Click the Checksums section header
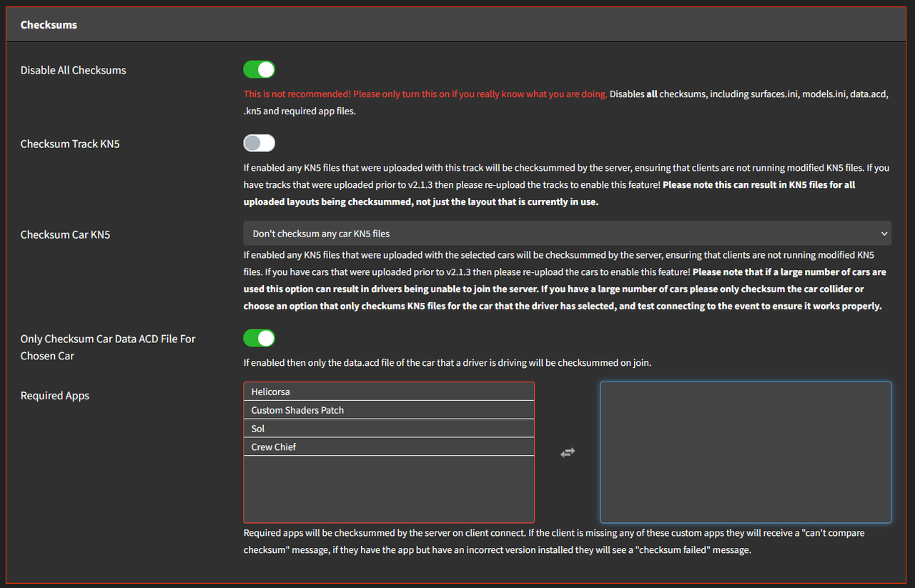The width and height of the screenshot is (915, 588). (457, 24)
